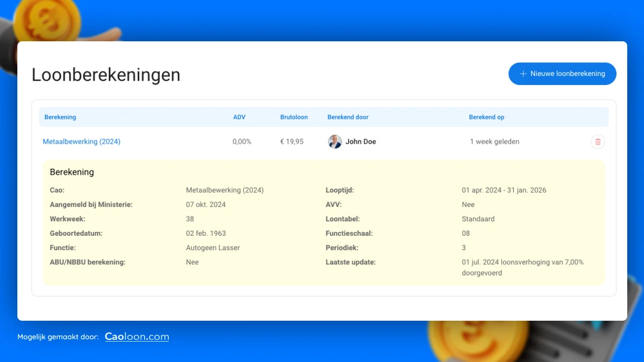Visit the Caoloon.com link
The width and height of the screenshot is (644, 362).
click(136, 337)
